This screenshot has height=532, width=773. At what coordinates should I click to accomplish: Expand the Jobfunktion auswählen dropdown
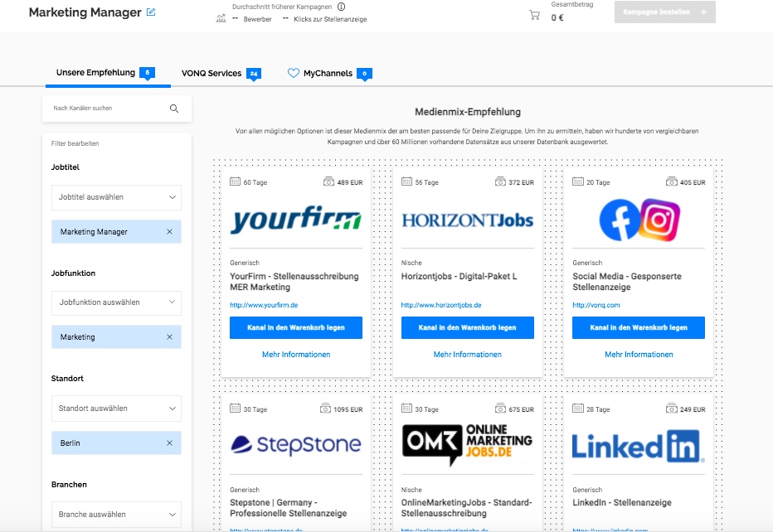click(116, 302)
